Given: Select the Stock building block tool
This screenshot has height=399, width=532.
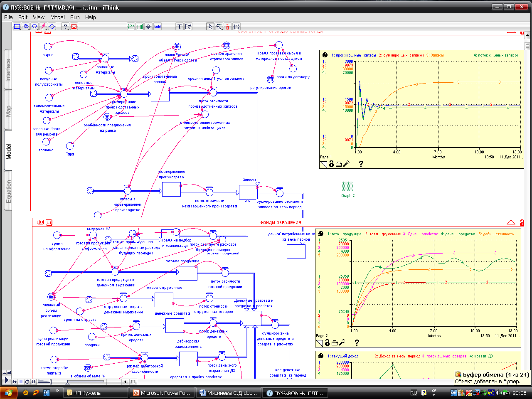Looking at the screenshot, I should (17, 27).
